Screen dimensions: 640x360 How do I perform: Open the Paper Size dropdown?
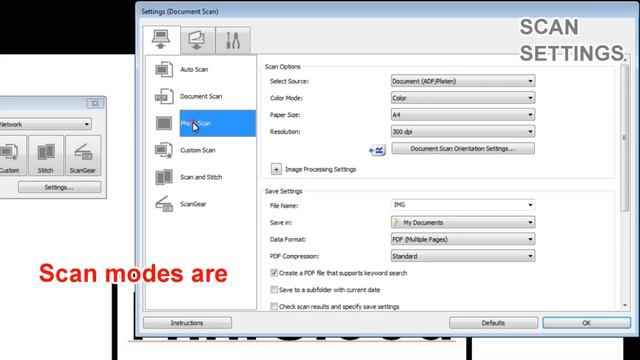click(463, 115)
